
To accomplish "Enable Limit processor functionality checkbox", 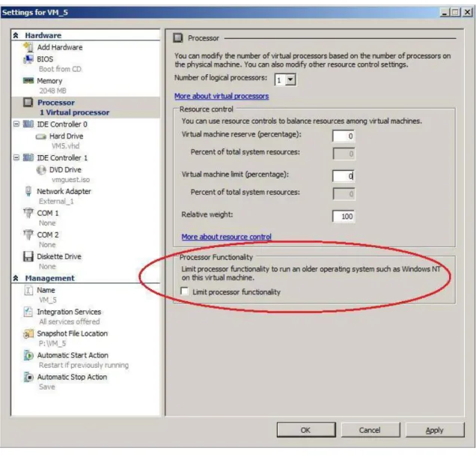I will pyautogui.click(x=184, y=291).
